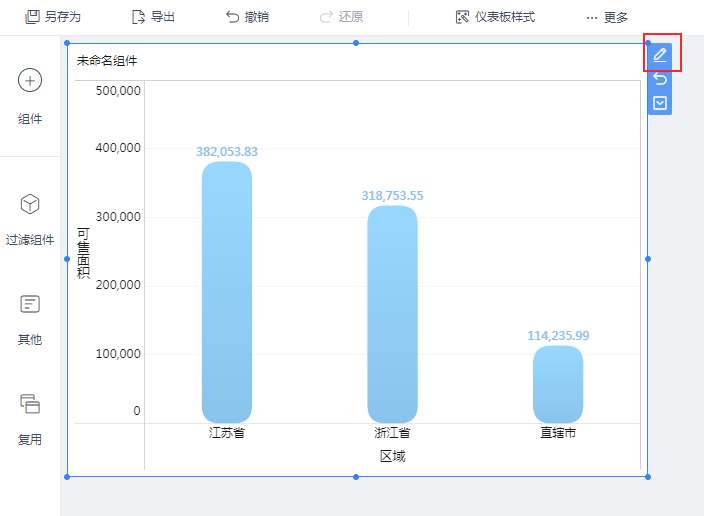Select the 未命名组件 component title

pos(107,61)
